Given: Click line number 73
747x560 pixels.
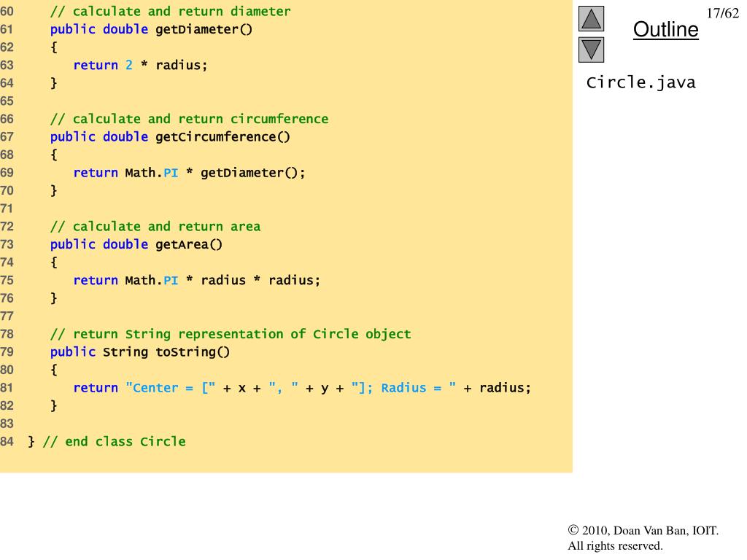Looking at the screenshot, I should point(7,245).
